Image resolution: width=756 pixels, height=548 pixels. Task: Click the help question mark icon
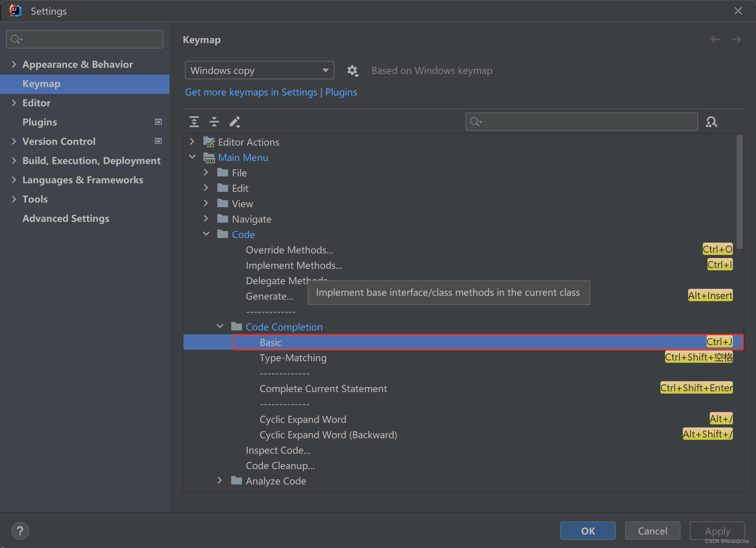20,531
